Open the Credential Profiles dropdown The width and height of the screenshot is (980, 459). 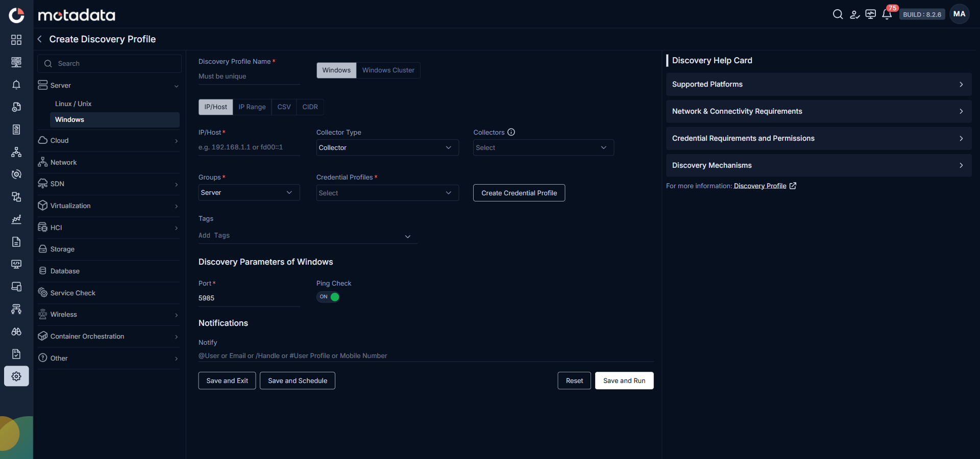click(x=387, y=193)
